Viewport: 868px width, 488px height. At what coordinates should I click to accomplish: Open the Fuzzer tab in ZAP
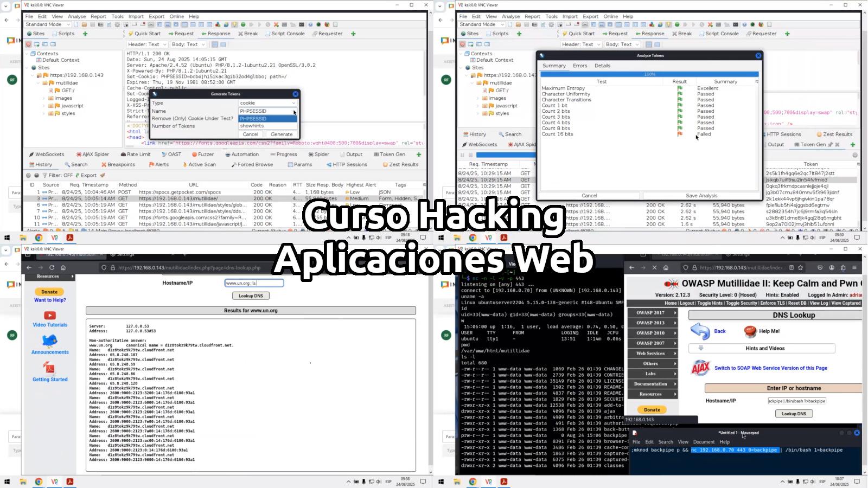pyautogui.click(x=202, y=155)
